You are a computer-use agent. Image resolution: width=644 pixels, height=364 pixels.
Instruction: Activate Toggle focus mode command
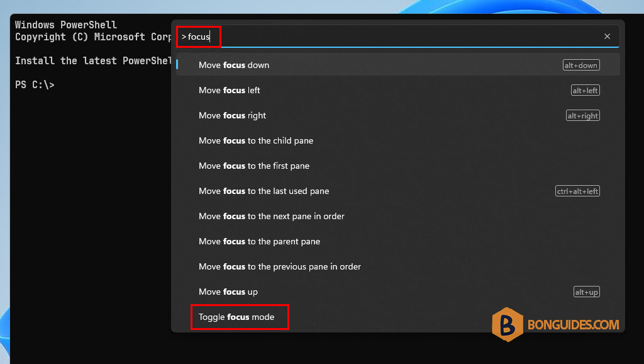pyautogui.click(x=397, y=317)
